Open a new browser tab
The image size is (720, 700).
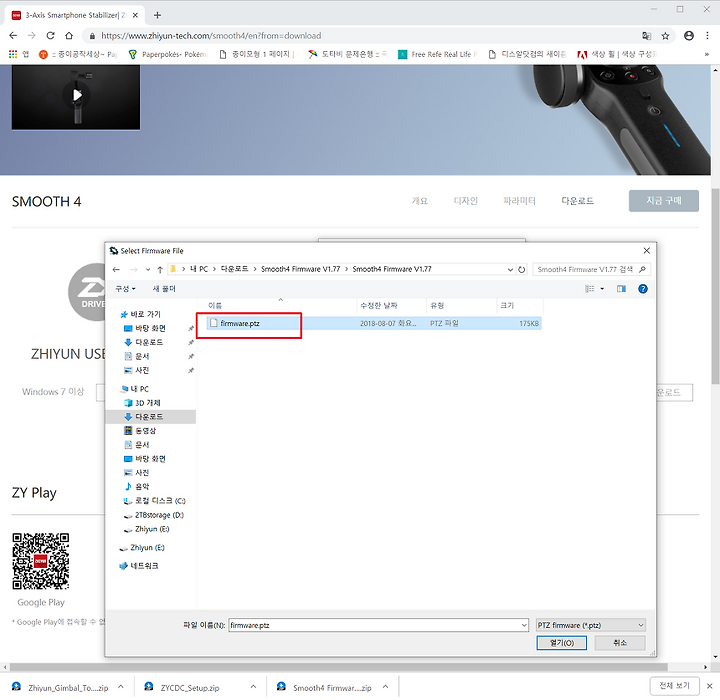(158, 15)
